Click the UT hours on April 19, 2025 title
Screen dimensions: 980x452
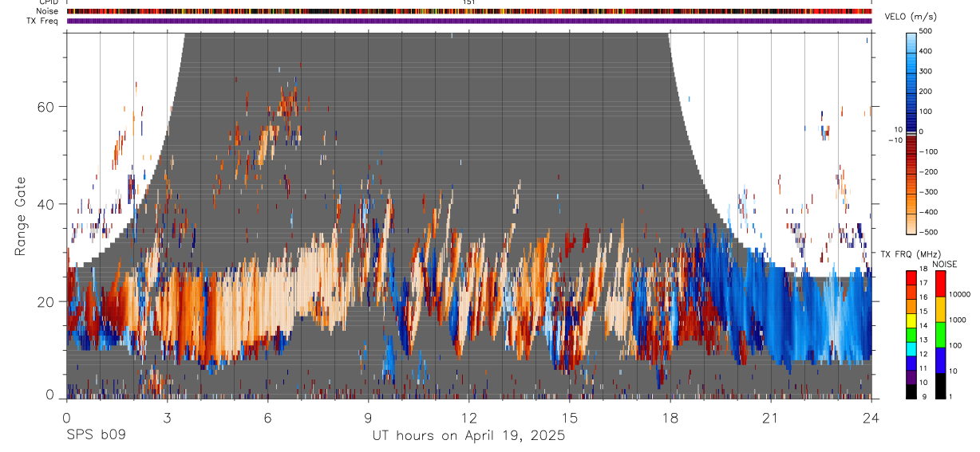click(468, 436)
